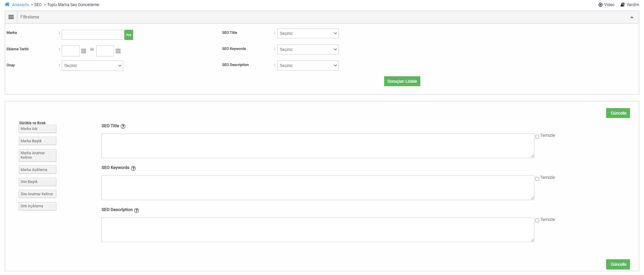Click into the Marka search field
Screen dimensions: 644x275
coord(92,35)
